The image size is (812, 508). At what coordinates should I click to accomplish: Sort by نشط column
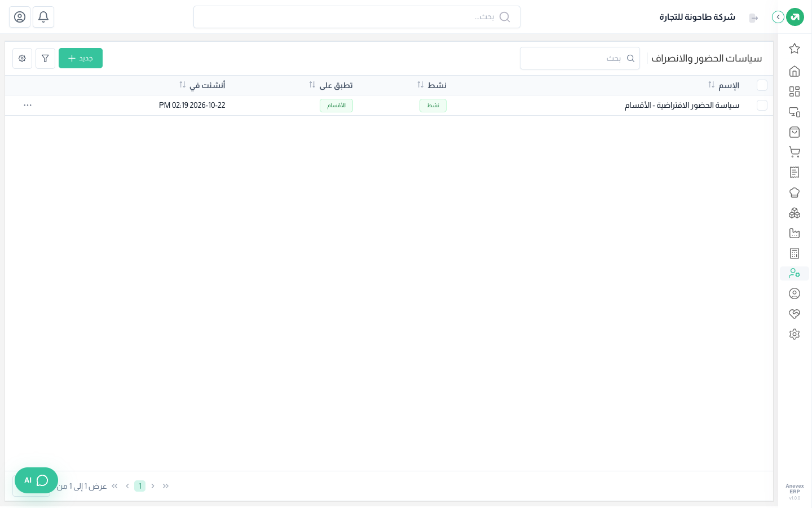pyautogui.click(x=432, y=85)
